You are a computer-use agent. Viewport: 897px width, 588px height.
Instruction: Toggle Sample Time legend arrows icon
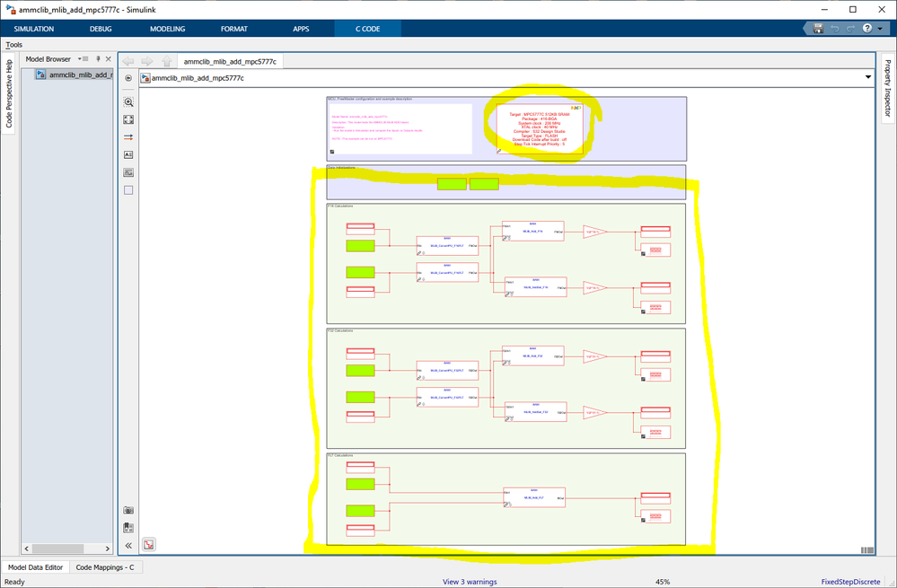[x=128, y=137]
